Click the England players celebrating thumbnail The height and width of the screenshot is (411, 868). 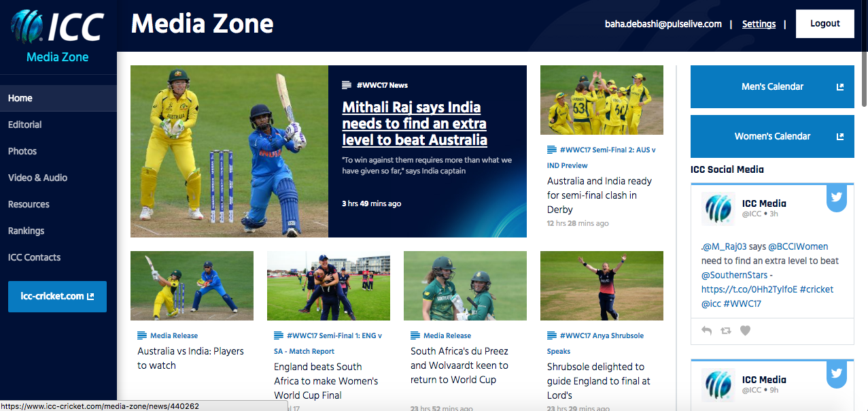pos(328,286)
